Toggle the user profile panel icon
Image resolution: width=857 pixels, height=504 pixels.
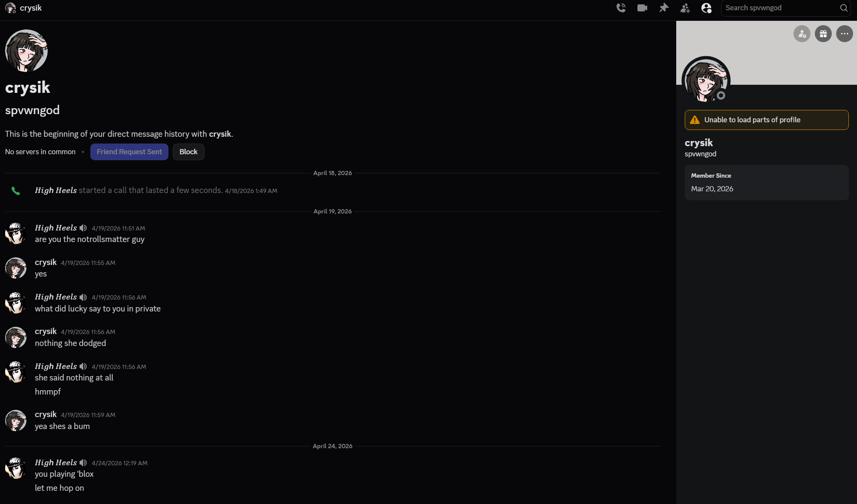pyautogui.click(x=706, y=8)
